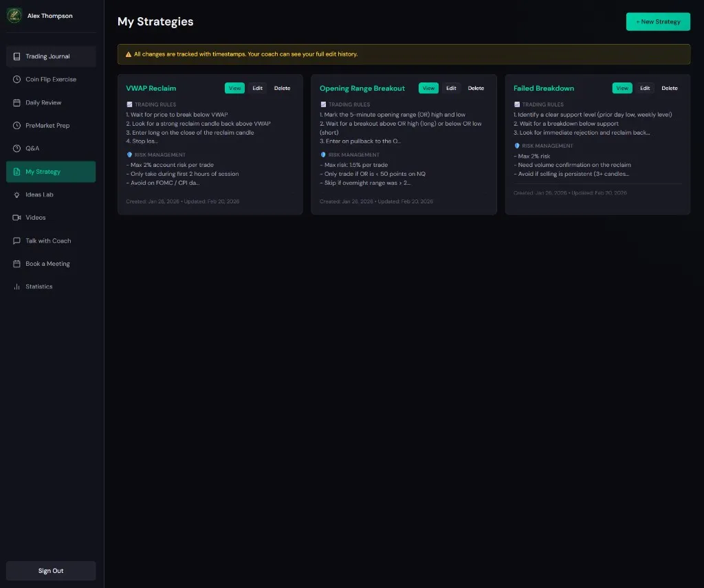Screen dimensions: 704x588
Task: Click the Daily Review calendar icon
Action: [17, 102]
